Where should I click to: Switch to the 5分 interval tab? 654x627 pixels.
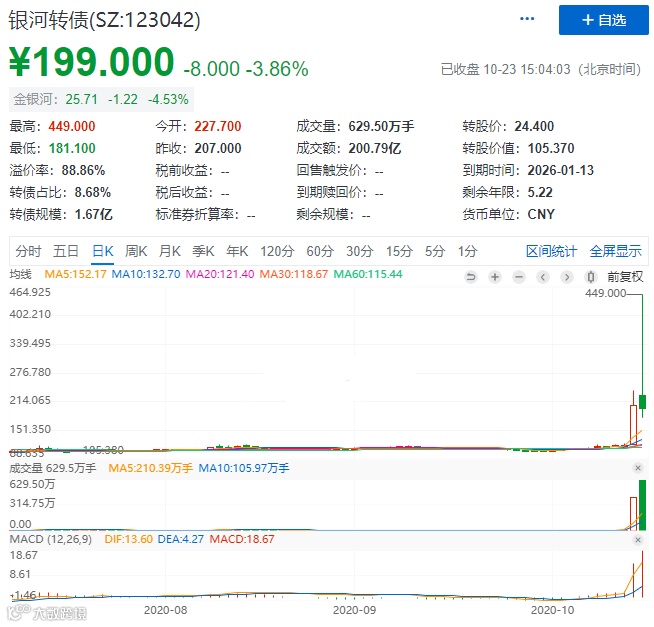coord(435,251)
